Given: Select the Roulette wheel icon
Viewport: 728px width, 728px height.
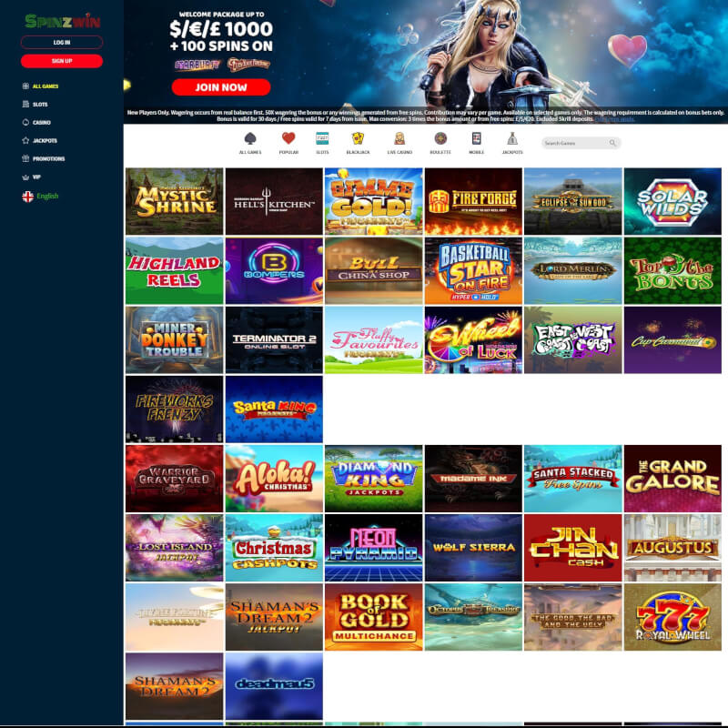Looking at the screenshot, I should coord(440,138).
